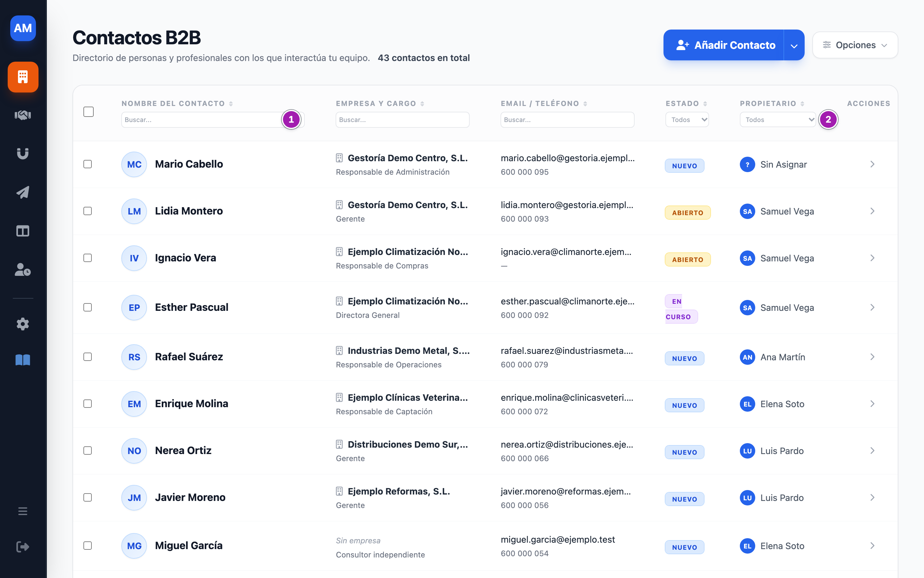Sort by Empresa y Cargo arrows
The image size is (924, 578).
pyautogui.click(x=422, y=104)
